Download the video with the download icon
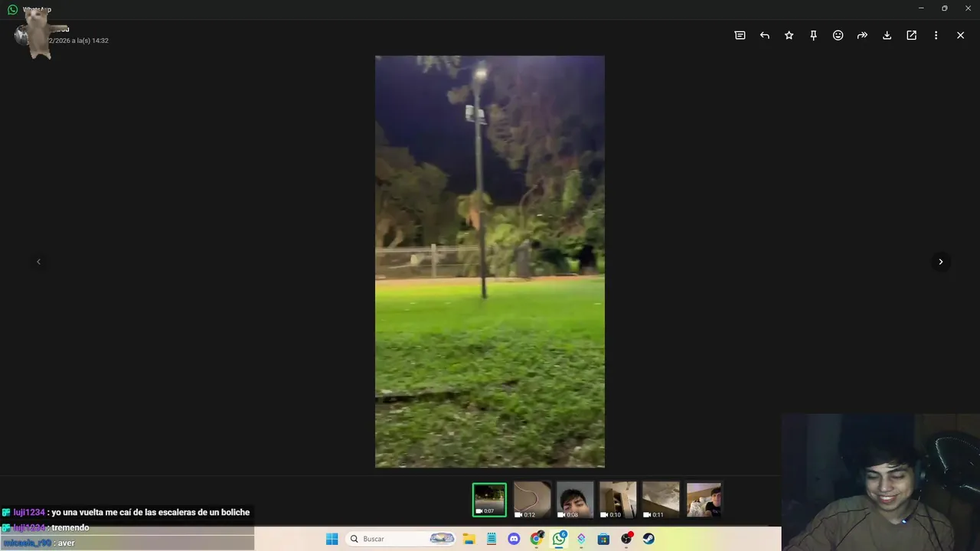The width and height of the screenshot is (980, 551). (x=887, y=35)
